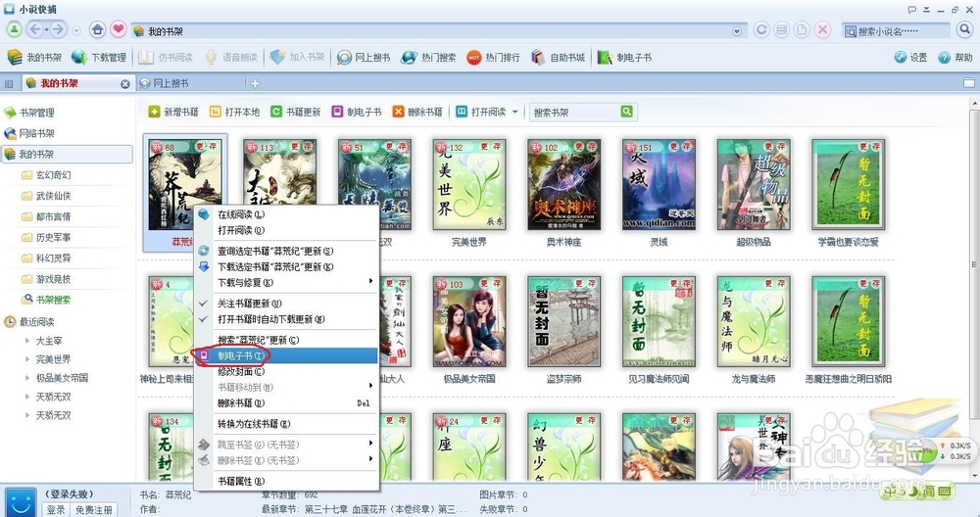Expand 下载与修复 submenu
Viewport: 980px width, 517px height.
click(287, 283)
